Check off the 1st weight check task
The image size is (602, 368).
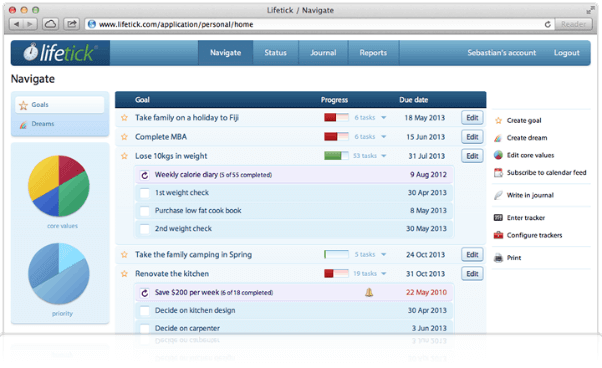point(145,193)
